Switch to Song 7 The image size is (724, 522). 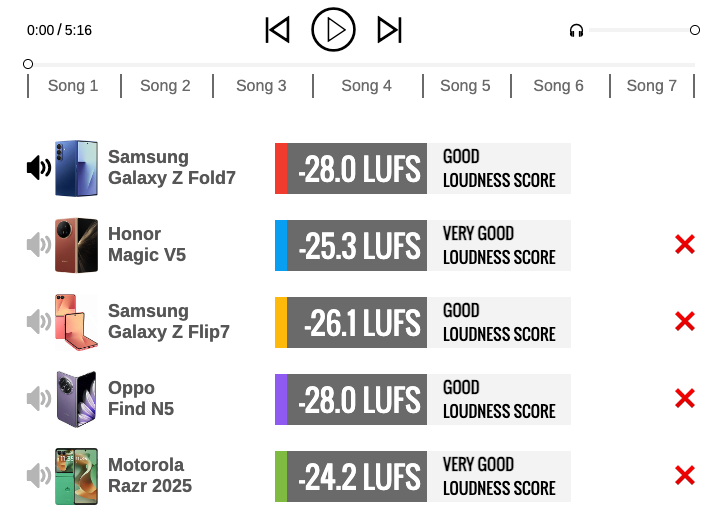(x=651, y=86)
